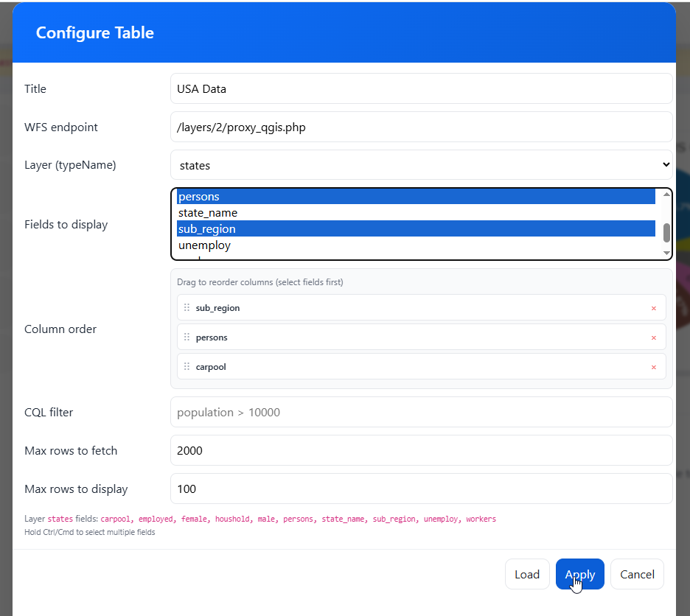690x616 pixels.
Task: Click 'female' in layer fields hint
Action: tap(194, 519)
